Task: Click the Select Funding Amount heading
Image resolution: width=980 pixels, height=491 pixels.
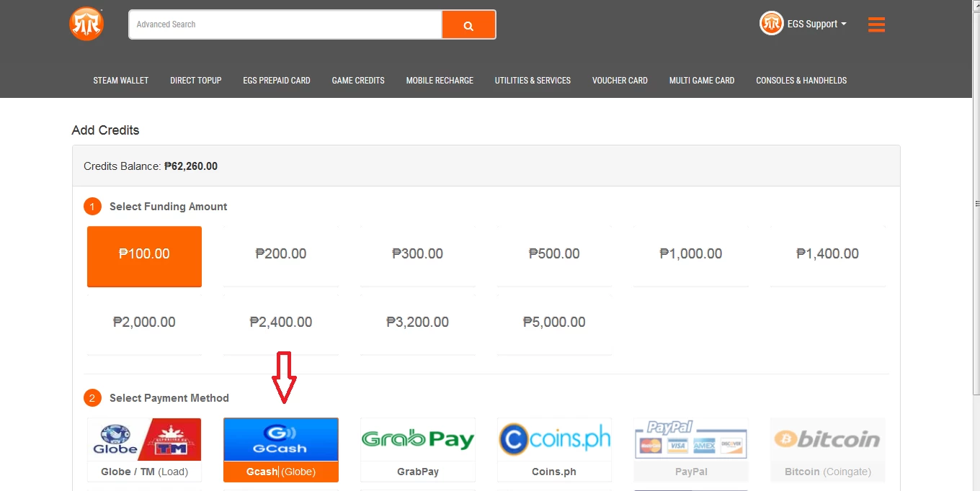Action: [168, 207]
